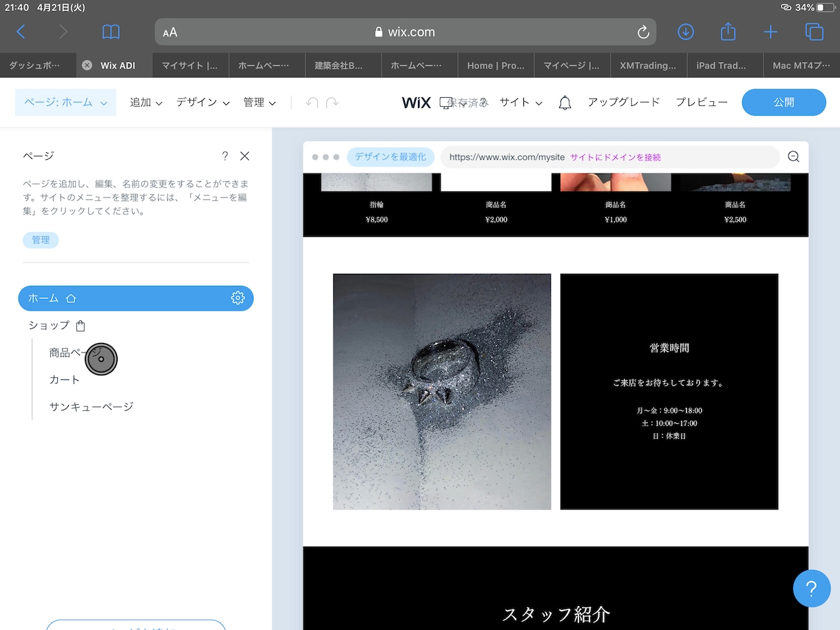Viewport: 840px width, 630px height.
Task: Click the https://www.wix.com/mysite URL text
Action: (x=507, y=157)
